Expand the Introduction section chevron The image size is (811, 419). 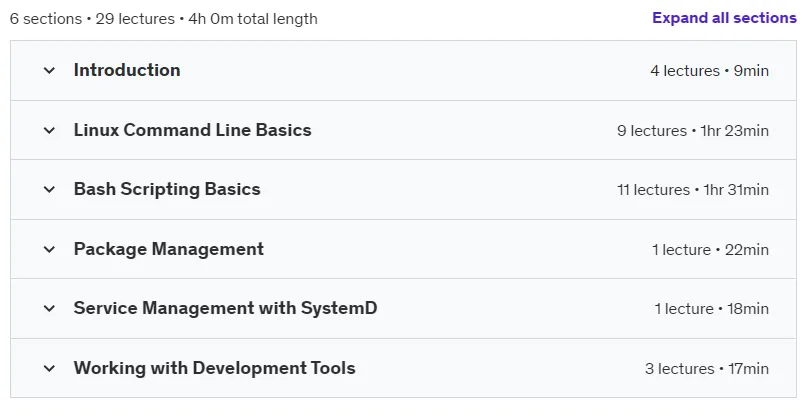(x=49, y=70)
